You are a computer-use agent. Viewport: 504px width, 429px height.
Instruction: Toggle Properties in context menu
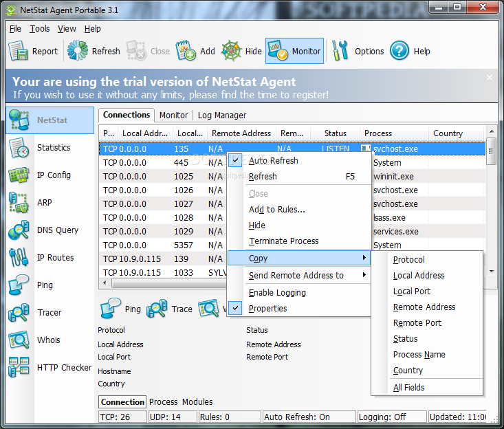click(x=298, y=308)
